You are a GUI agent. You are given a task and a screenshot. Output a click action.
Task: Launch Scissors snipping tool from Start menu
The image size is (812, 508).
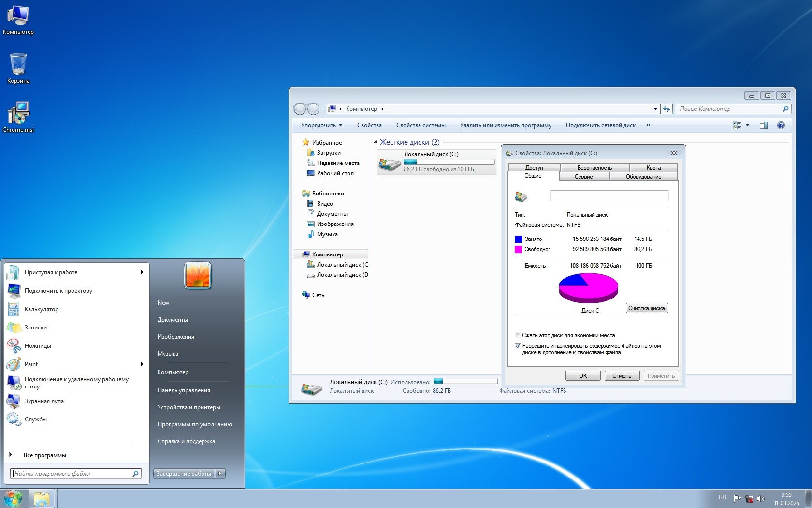38,346
